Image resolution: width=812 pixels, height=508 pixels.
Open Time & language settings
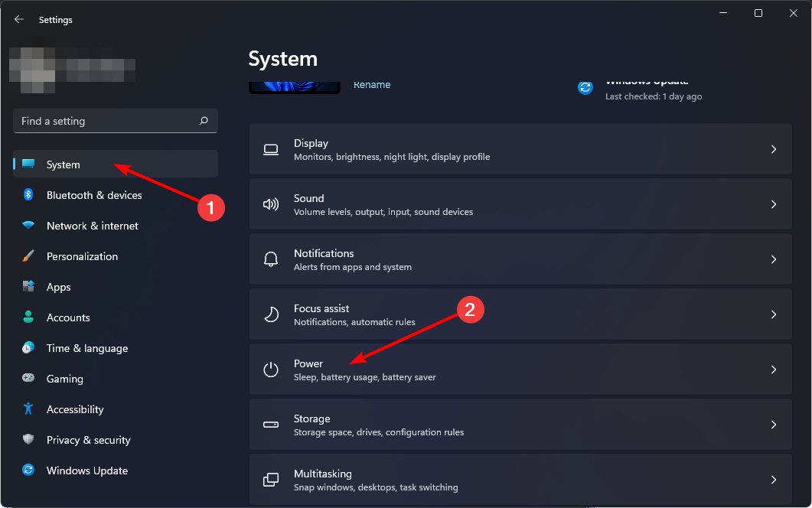pyautogui.click(x=116, y=347)
